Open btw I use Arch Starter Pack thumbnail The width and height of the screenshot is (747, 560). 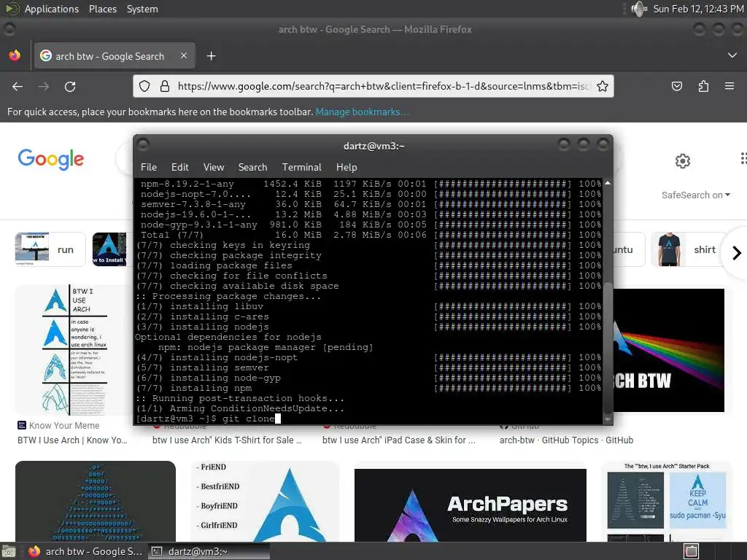[x=667, y=502]
